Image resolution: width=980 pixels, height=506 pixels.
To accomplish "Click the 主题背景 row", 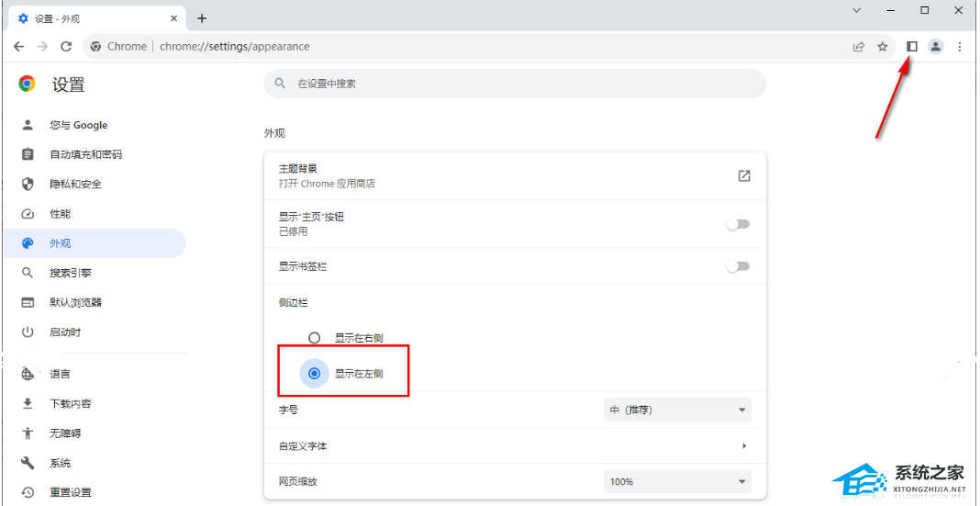I will pos(515,175).
